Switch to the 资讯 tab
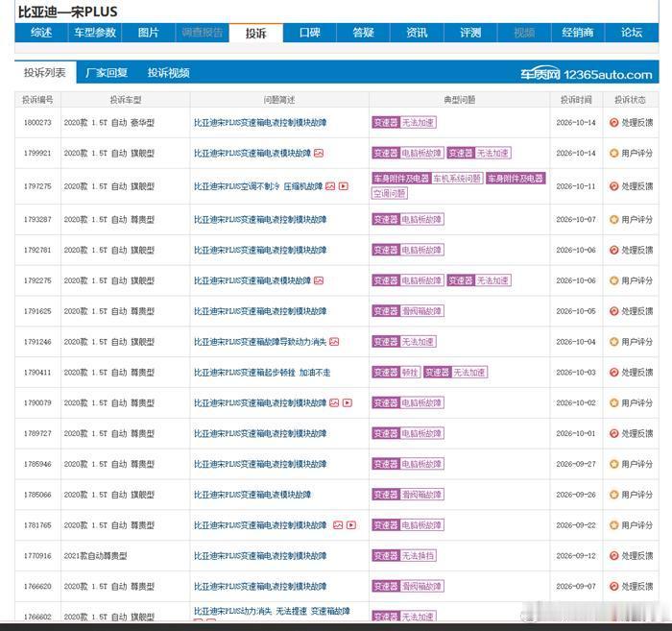The height and width of the screenshot is (631, 672). 417,33
